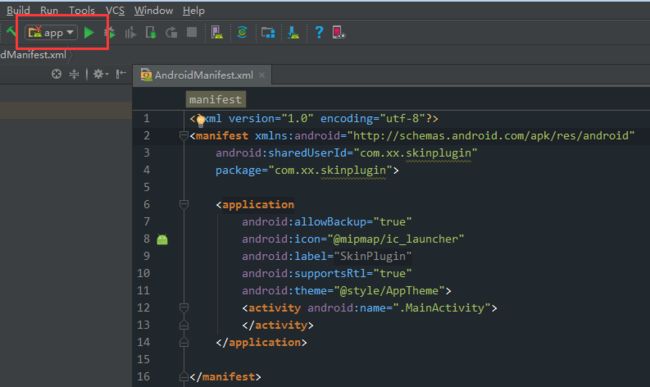650x387 pixels.
Task: Click the closing </application> tag on line 14
Action: 261,343
